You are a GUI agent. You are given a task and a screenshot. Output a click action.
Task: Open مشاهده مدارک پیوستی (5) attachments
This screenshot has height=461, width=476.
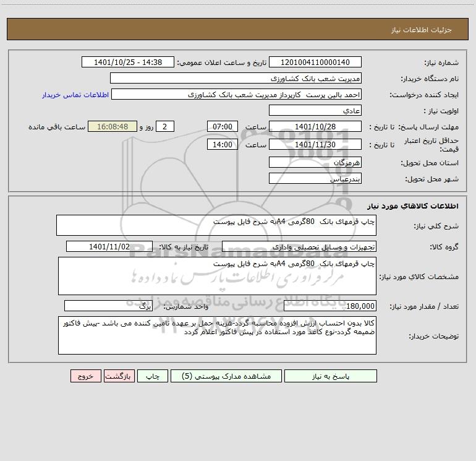[226, 376]
